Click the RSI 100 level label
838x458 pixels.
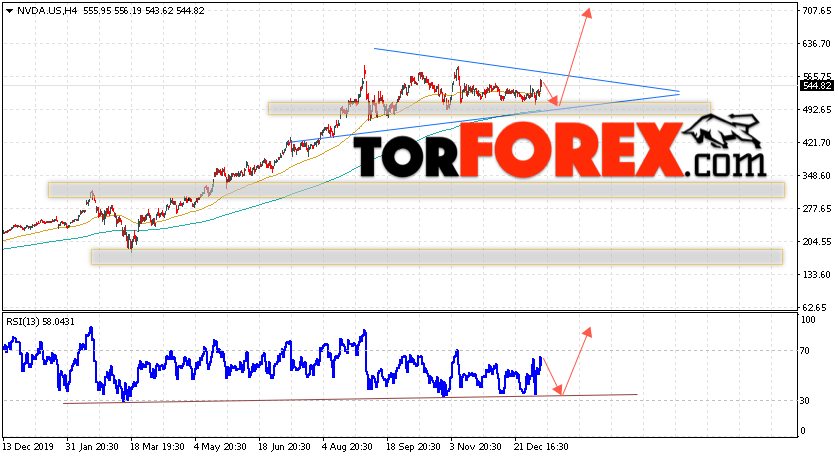[x=809, y=320]
